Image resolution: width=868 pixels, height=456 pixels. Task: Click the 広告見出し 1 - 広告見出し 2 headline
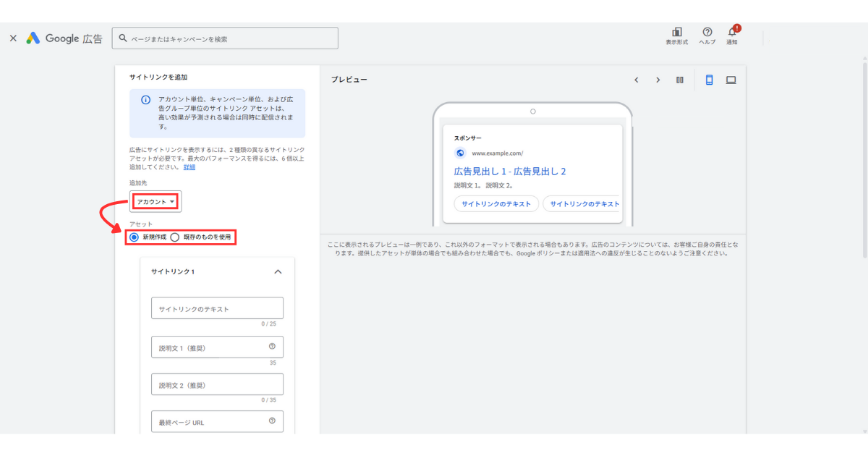(x=510, y=172)
